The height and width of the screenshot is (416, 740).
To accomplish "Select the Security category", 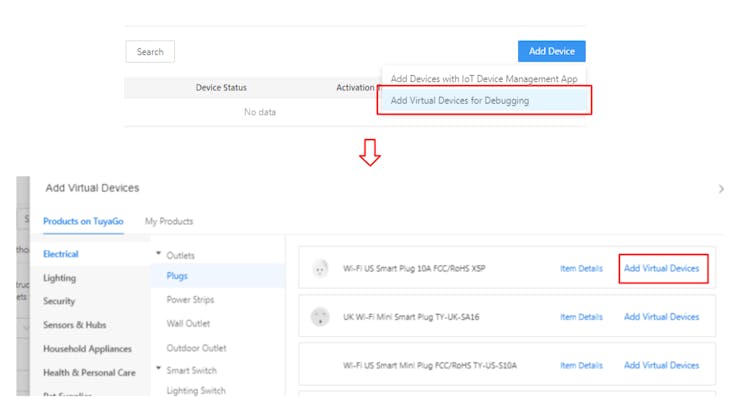I will [x=59, y=301].
